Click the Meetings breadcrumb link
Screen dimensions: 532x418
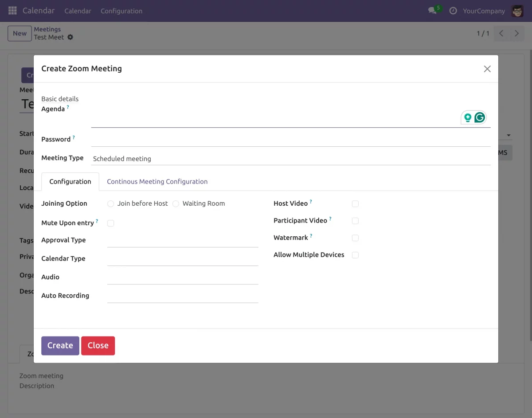(x=47, y=29)
